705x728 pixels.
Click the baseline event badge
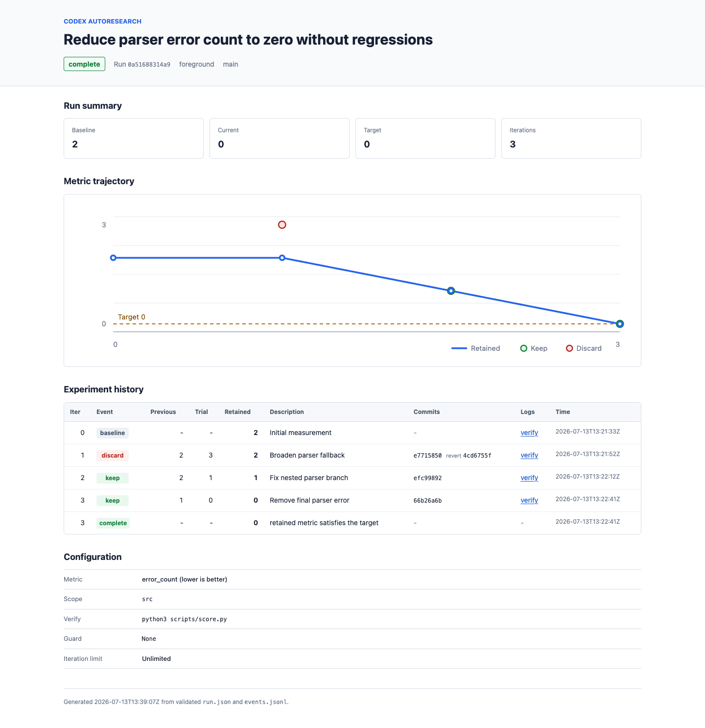coord(113,433)
